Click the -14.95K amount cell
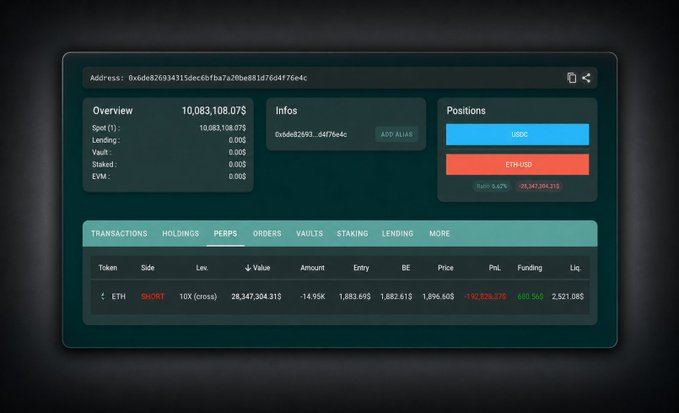 313,297
